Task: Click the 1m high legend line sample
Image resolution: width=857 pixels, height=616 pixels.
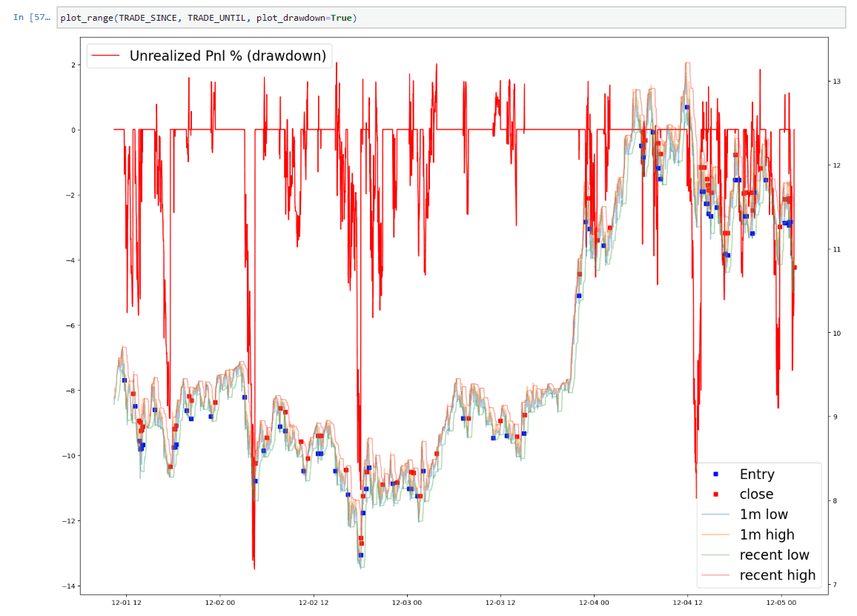Action: [x=715, y=534]
